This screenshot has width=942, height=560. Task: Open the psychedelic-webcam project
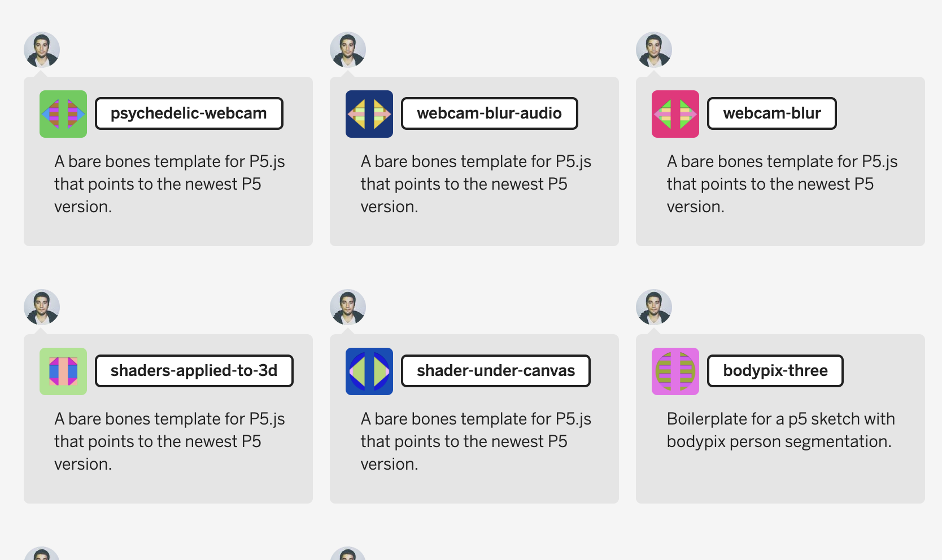(x=189, y=113)
